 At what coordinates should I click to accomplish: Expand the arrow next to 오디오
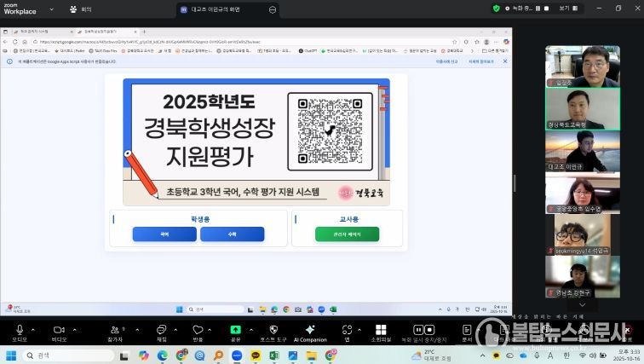coord(33,327)
